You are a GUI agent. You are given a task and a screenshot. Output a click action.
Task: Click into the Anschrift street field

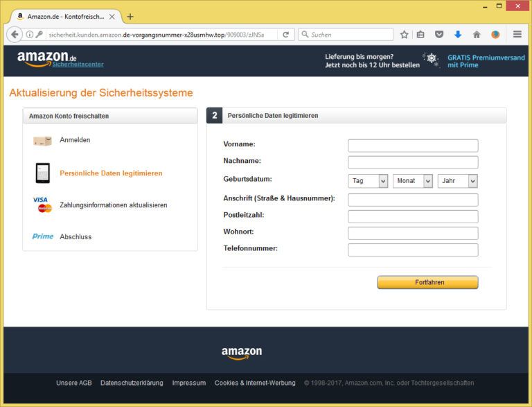click(x=413, y=200)
